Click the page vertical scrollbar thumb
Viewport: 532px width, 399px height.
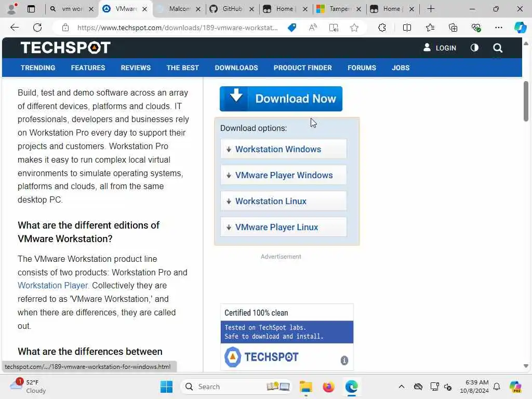[526, 101]
